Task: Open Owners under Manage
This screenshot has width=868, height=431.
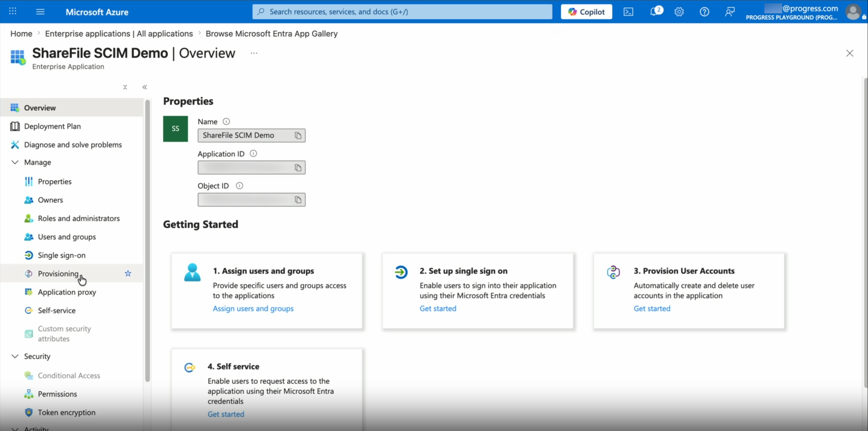Action: 71,200
